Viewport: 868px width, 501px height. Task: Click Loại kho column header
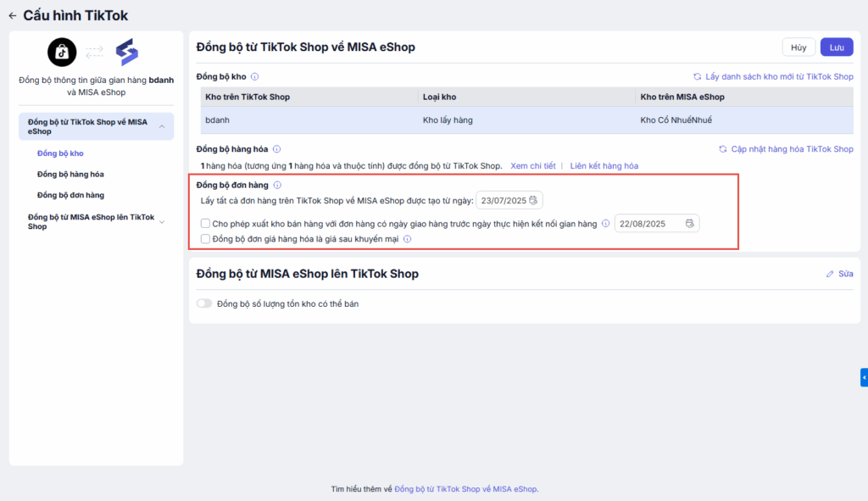pyautogui.click(x=526, y=97)
